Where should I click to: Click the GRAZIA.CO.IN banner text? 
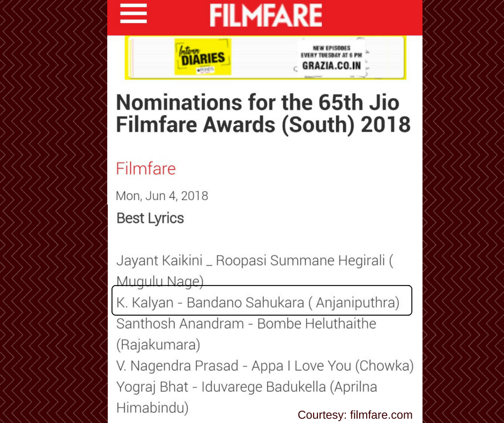point(331,65)
